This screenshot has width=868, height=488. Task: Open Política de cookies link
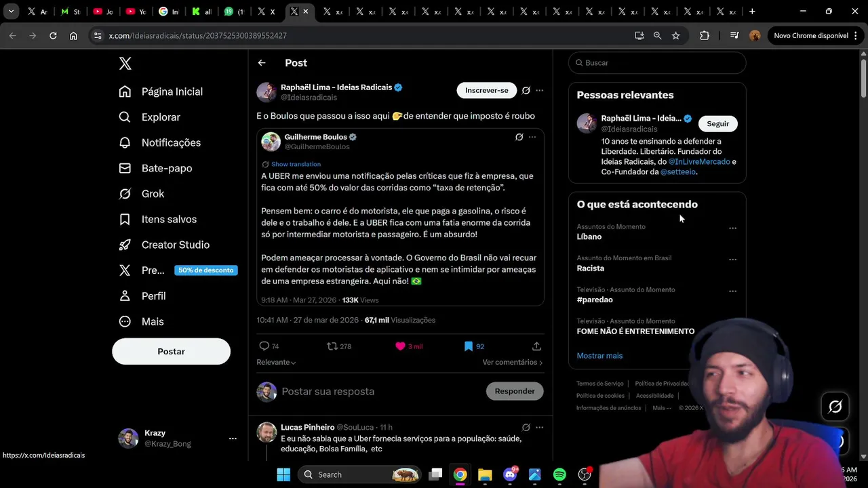click(600, 396)
